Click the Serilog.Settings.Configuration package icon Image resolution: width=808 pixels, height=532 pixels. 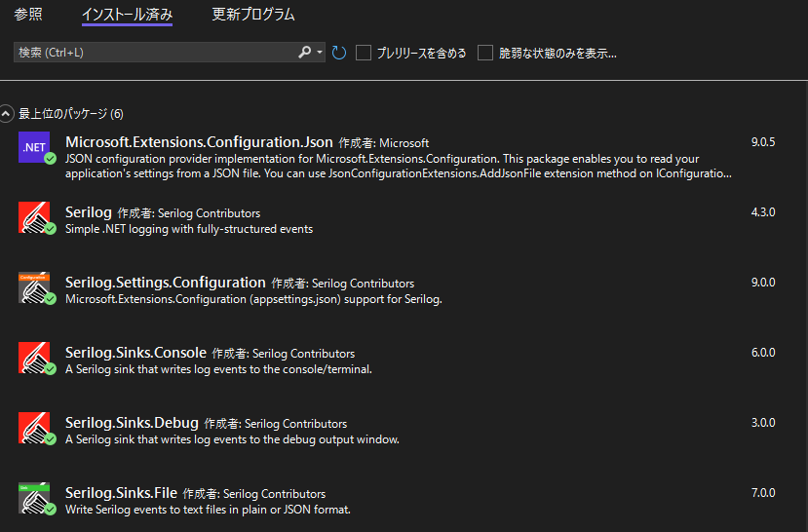pyautogui.click(x=34, y=287)
